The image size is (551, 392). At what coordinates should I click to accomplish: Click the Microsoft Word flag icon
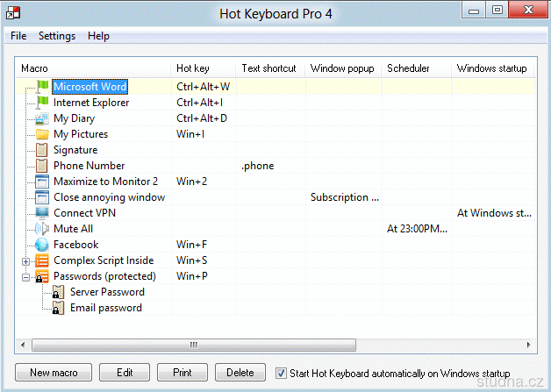point(42,87)
